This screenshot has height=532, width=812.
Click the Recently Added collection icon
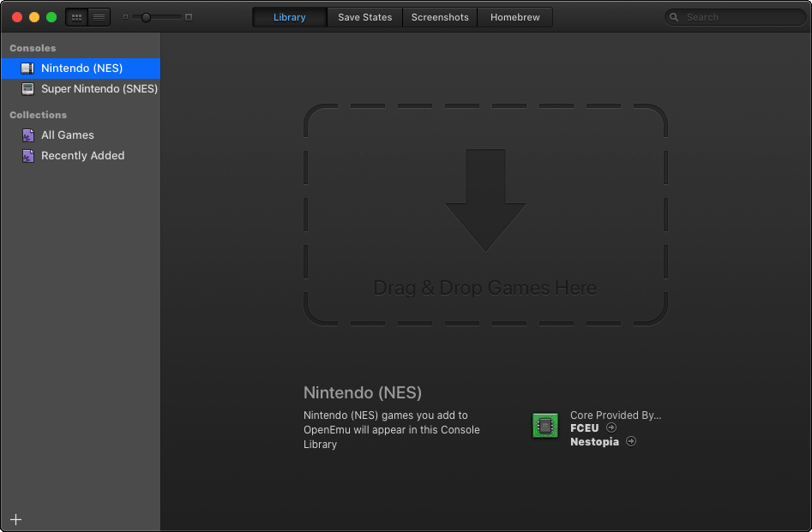pos(28,156)
